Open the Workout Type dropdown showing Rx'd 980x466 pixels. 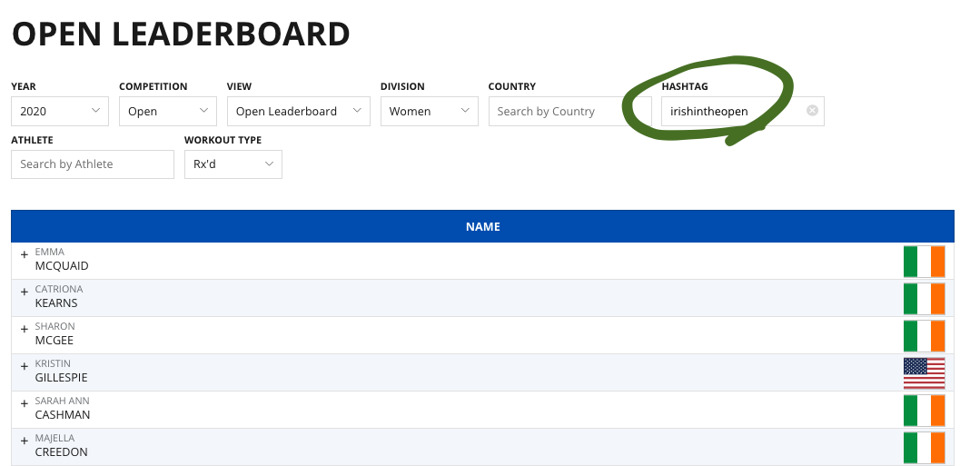tap(233, 164)
